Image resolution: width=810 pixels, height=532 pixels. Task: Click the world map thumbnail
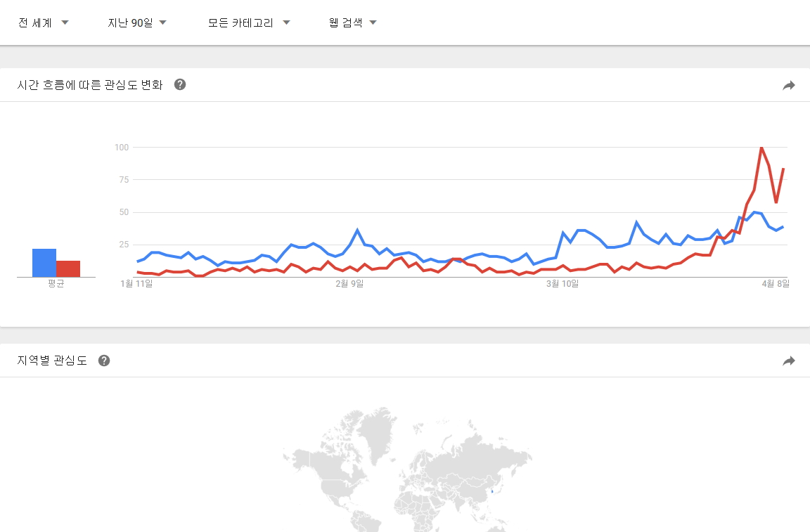pos(406,471)
